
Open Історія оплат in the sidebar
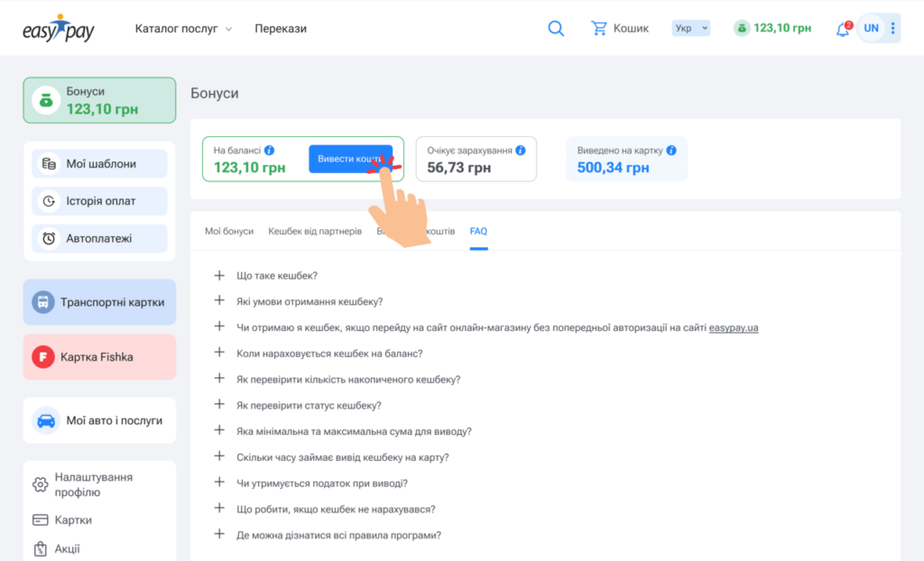(x=100, y=201)
